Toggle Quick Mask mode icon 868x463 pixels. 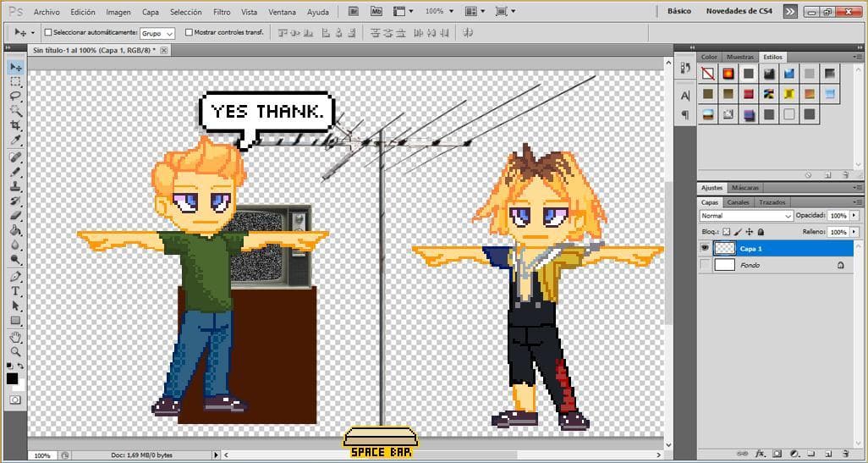15,400
